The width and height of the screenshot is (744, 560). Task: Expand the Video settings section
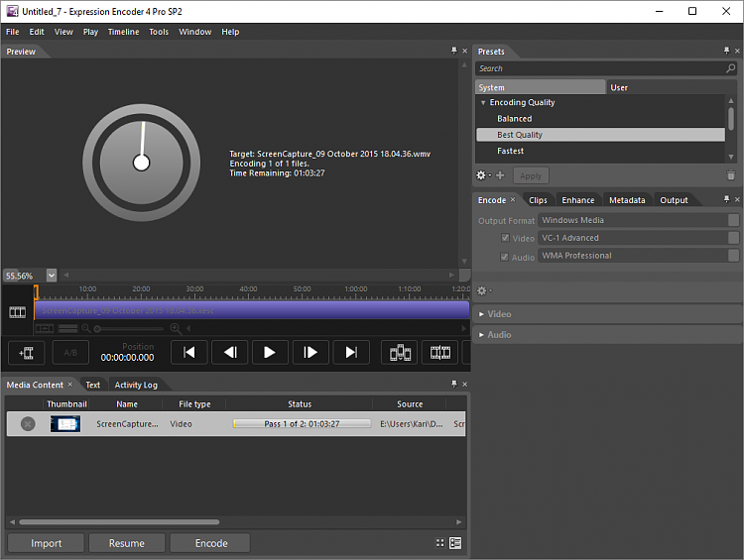(x=481, y=314)
